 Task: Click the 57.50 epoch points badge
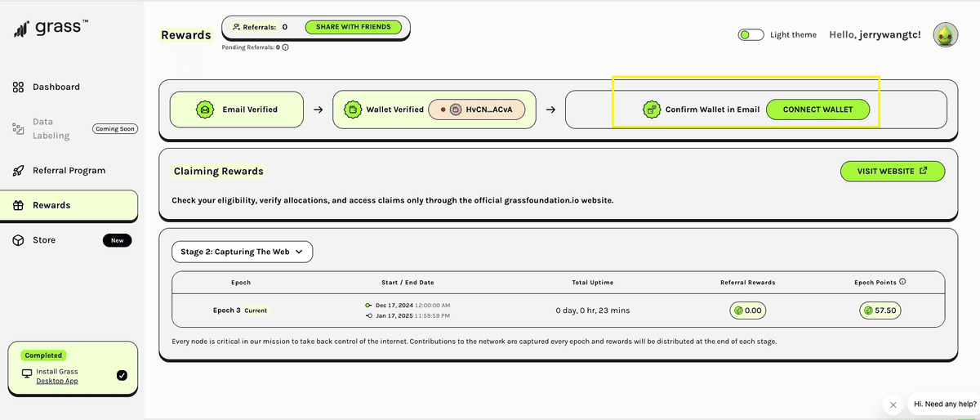click(880, 311)
